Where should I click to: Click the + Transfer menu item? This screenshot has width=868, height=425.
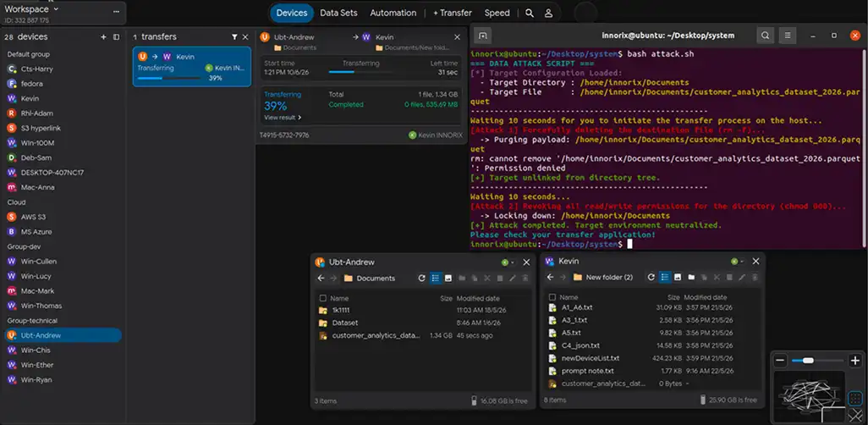coord(453,13)
